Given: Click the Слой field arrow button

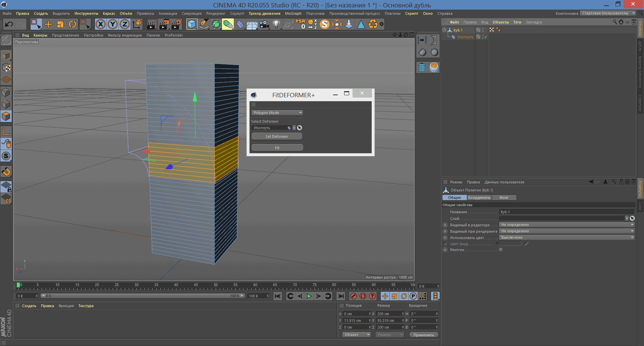Looking at the screenshot, I should coord(627,218).
